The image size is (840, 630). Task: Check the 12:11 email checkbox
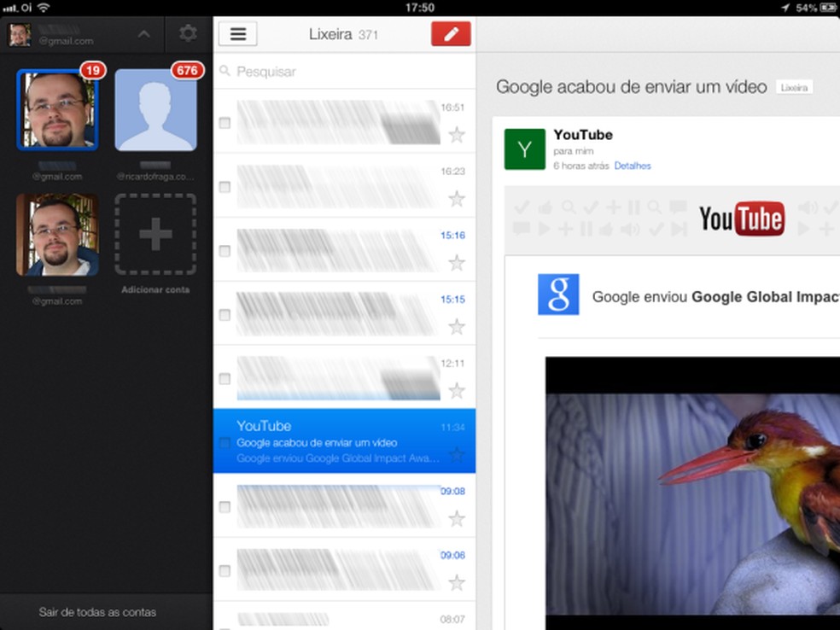[225, 379]
